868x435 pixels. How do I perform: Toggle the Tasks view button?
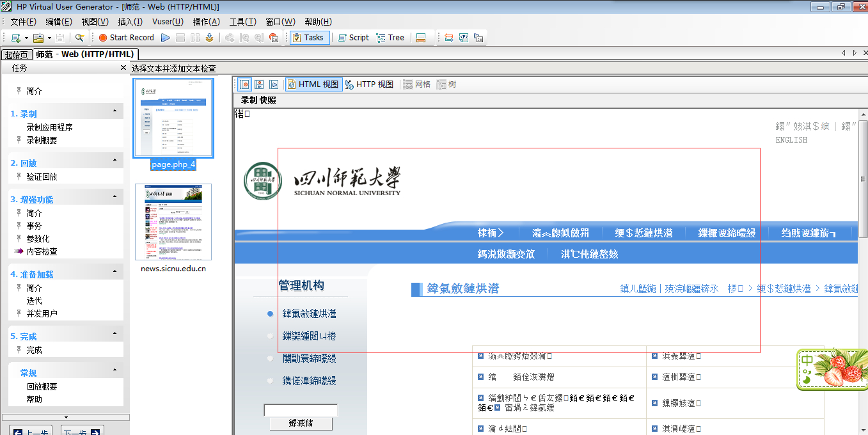tap(310, 38)
